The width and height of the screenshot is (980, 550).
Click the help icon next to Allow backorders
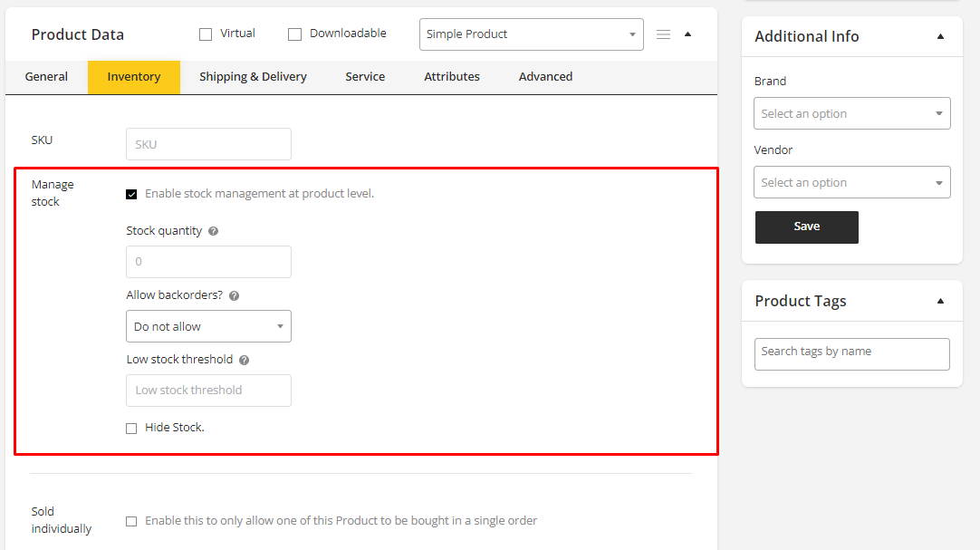tap(234, 295)
